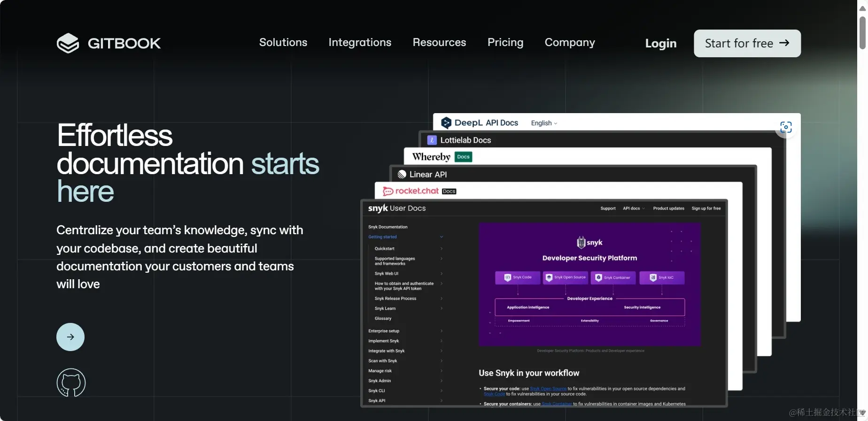Click the Lottielab Docs purple icon
868x421 pixels.
pyautogui.click(x=432, y=140)
